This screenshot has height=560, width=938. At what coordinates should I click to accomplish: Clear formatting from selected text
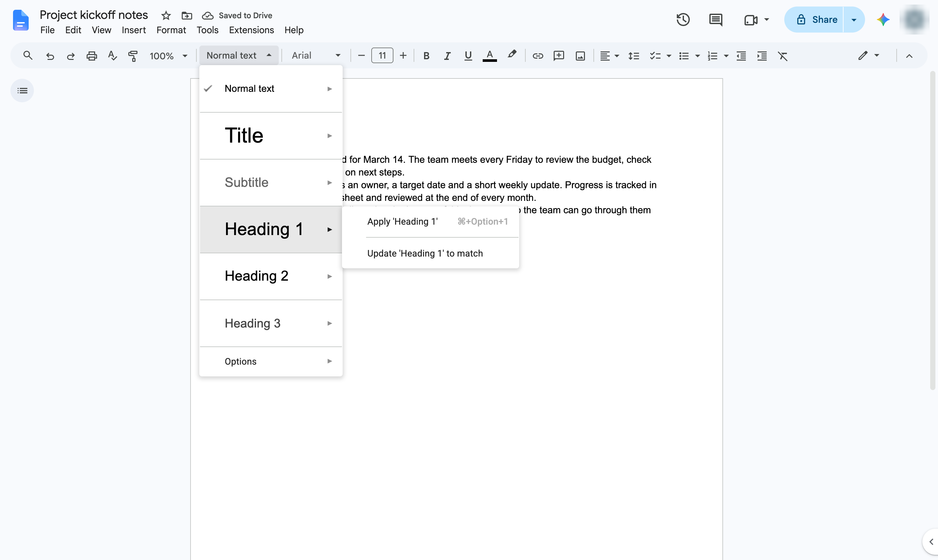pyautogui.click(x=783, y=56)
